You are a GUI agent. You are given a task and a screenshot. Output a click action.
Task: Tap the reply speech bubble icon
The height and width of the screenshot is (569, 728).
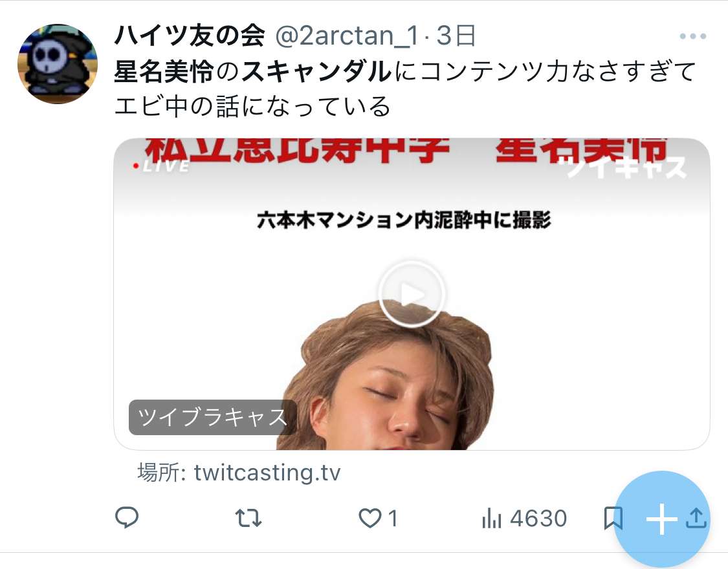[x=127, y=517]
